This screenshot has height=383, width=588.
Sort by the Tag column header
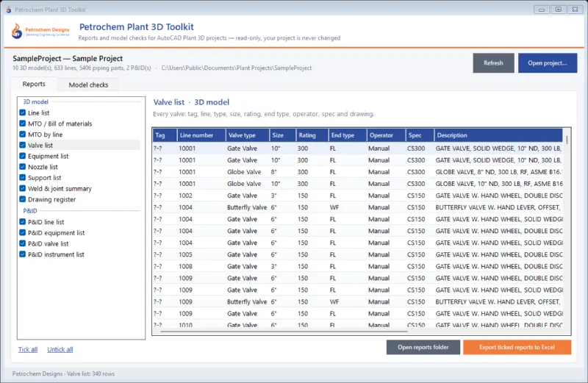[165, 135]
